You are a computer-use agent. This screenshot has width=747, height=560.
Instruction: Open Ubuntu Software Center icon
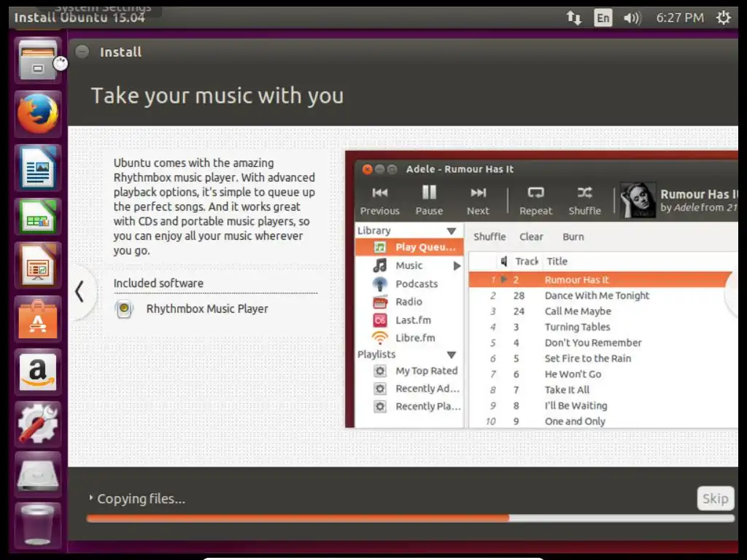coord(38,319)
